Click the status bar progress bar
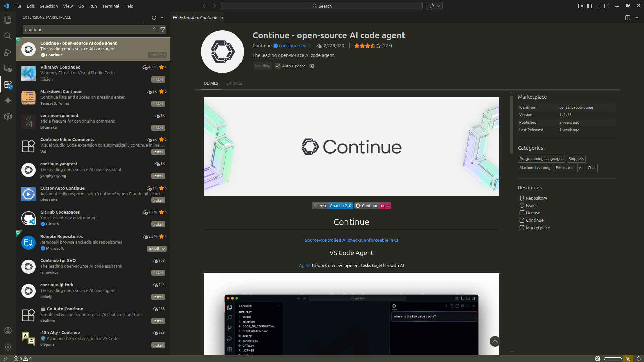Screen dimensions: 644x362 (613, 359)
